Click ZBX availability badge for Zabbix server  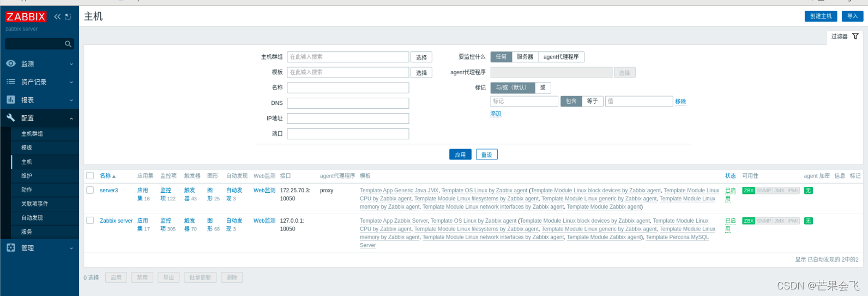[749, 221]
